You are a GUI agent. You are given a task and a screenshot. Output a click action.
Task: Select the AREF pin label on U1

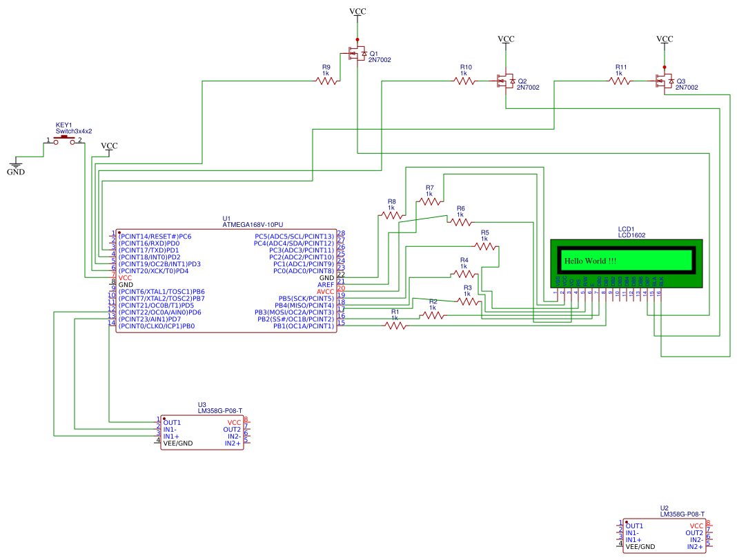click(325, 285)
